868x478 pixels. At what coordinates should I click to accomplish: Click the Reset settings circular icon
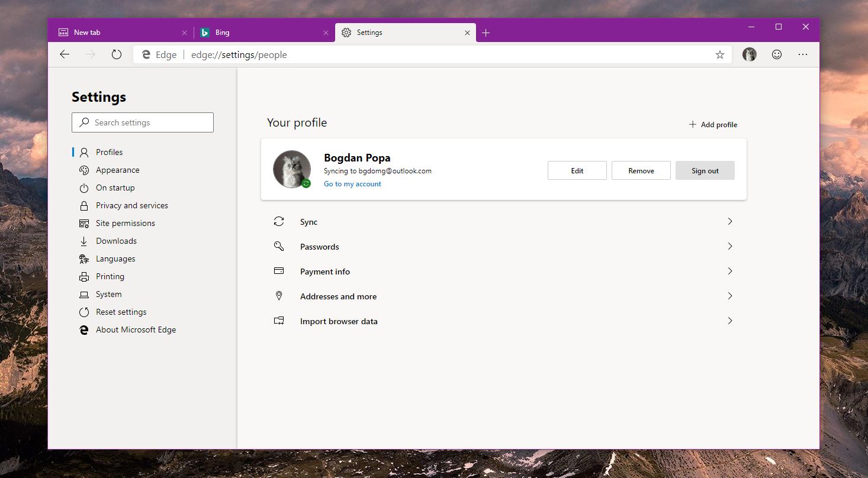pyautogui.click(x=84, y=312)
